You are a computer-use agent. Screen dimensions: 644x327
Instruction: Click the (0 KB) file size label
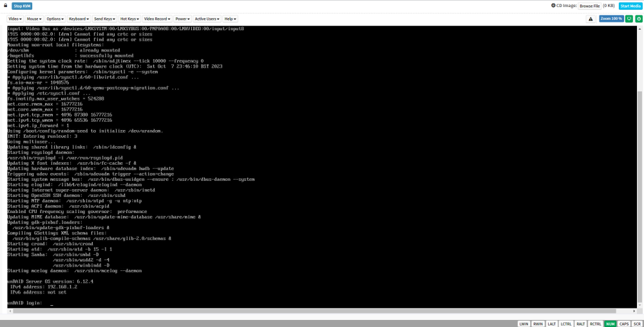pyautogui.click(x=609, y=6)
